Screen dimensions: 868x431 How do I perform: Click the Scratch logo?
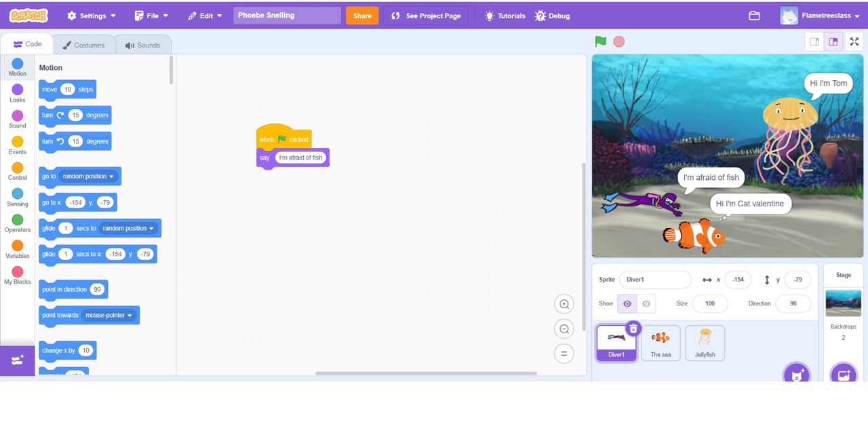pyautogui.click(x=28, y=15)
